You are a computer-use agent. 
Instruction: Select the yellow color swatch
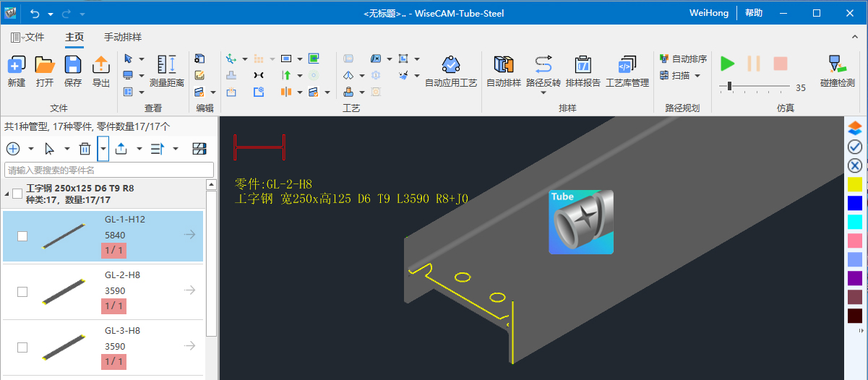click(x=855, y=185)
